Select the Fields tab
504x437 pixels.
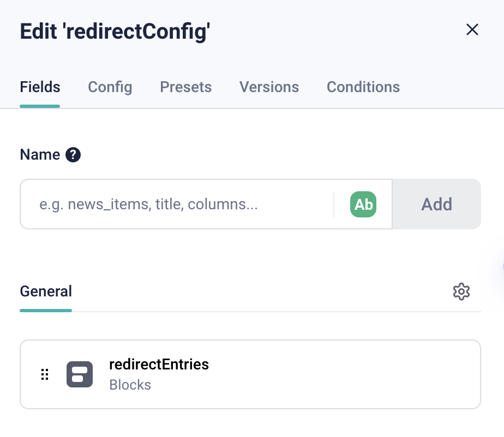tap(39, 87)
